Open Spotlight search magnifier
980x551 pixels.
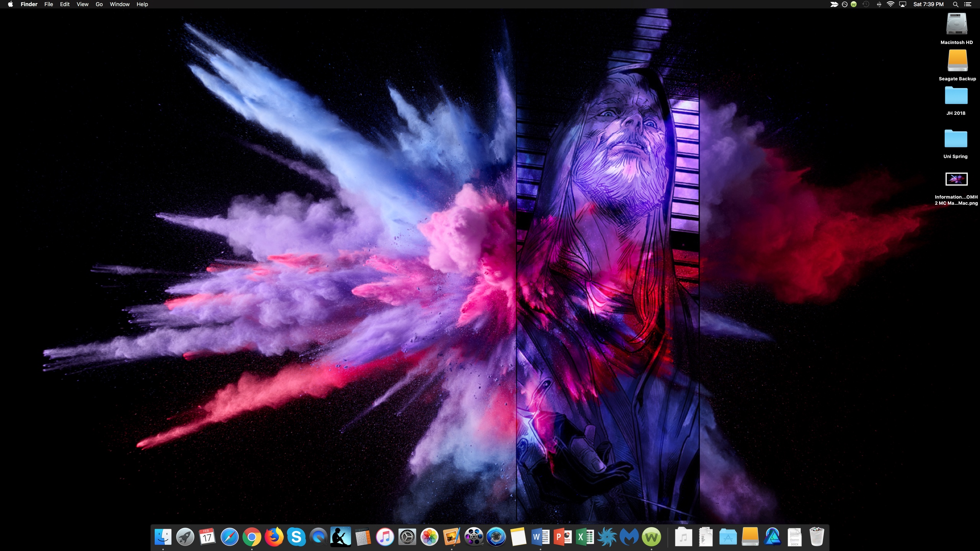[x=955, y=4]
